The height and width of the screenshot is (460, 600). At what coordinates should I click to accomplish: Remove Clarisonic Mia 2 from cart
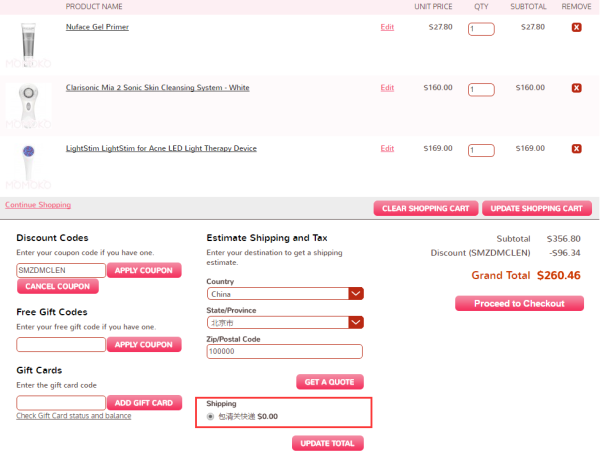(x=576, y=88)
